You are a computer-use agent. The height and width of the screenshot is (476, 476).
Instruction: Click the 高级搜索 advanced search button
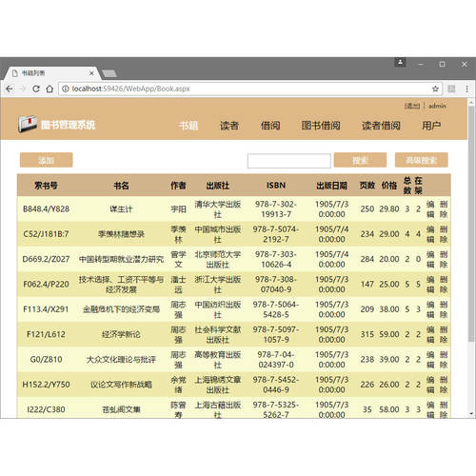(x=422, y=160)
